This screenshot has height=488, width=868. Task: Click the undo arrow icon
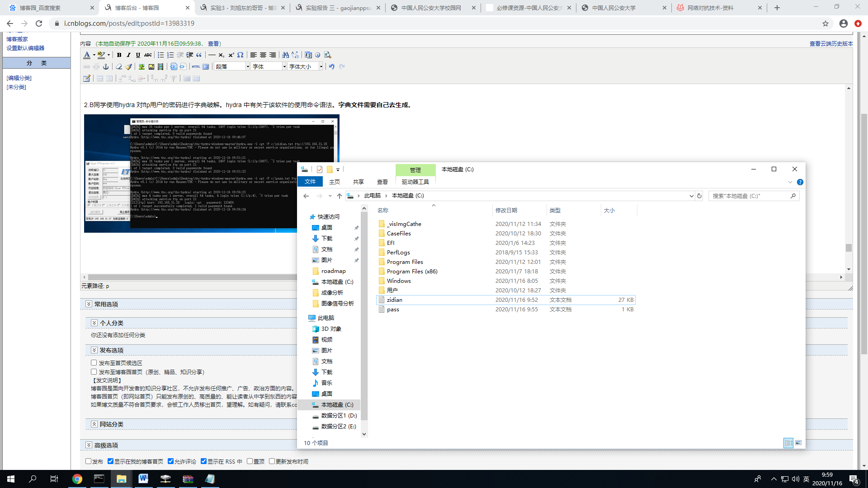332,67
